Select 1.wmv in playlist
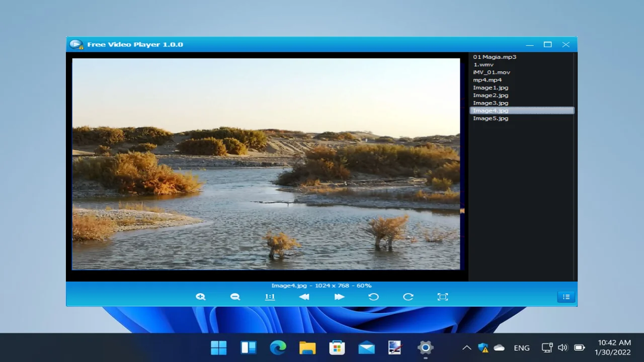Viewport: 644px width, 362px height. (522, 64)
